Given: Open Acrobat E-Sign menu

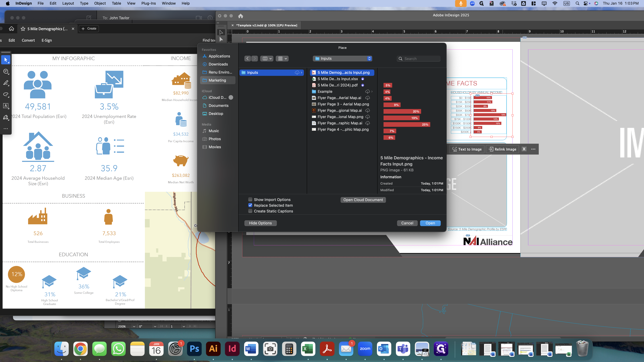Looking at the screenshot, I should pos(47,40).
